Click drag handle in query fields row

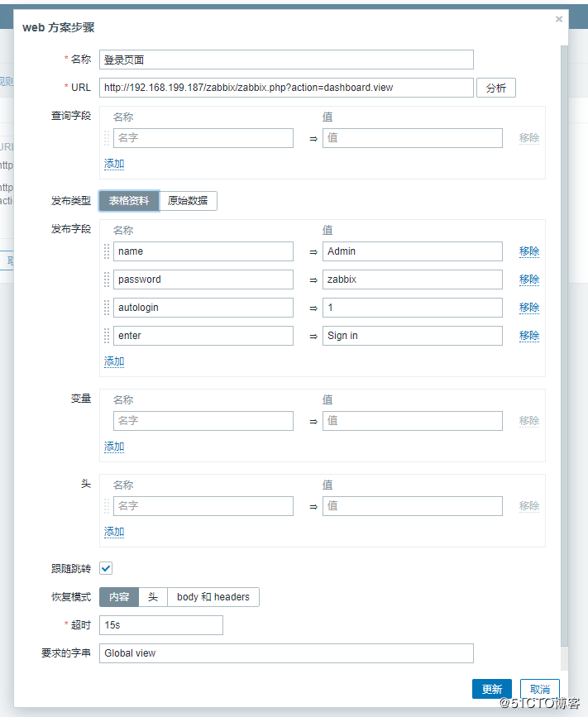point(107,138)
